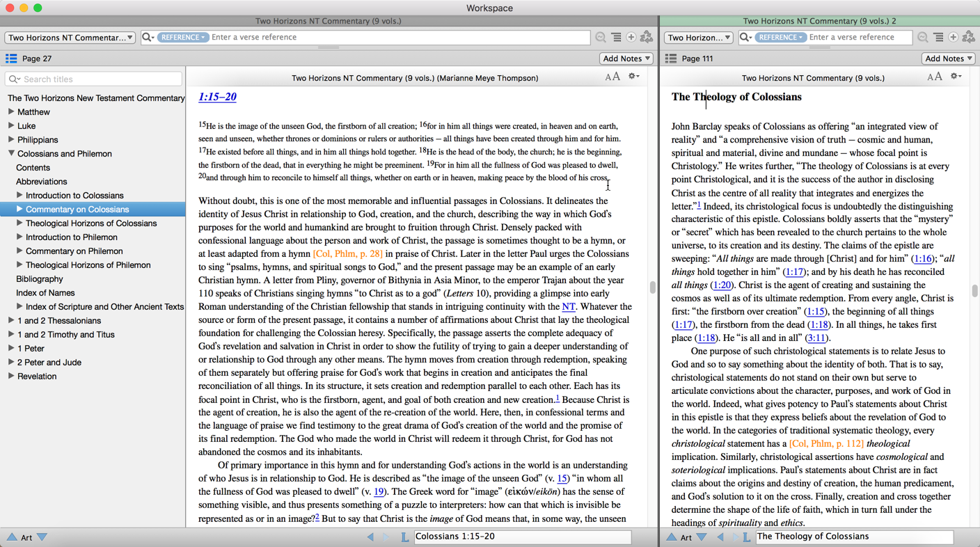980x547 pixels.
Task: Click right pane up triangle beside Art
Action: click(671, 537)
